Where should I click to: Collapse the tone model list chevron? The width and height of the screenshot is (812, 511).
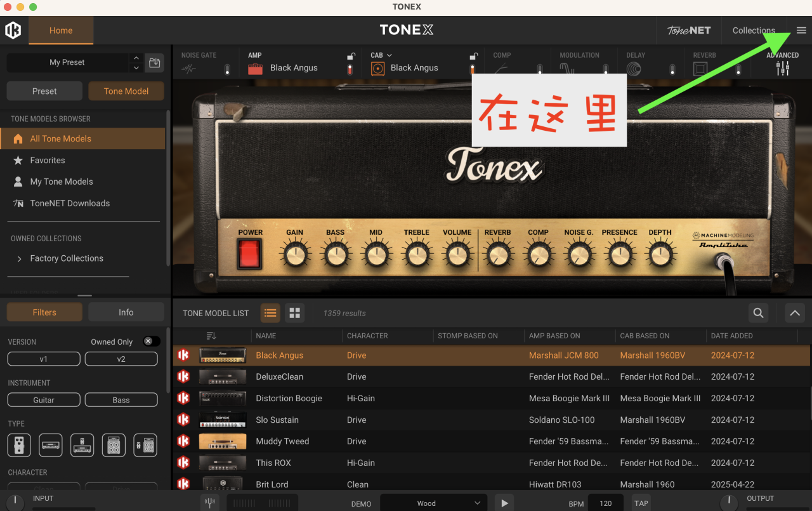point(795,313)
